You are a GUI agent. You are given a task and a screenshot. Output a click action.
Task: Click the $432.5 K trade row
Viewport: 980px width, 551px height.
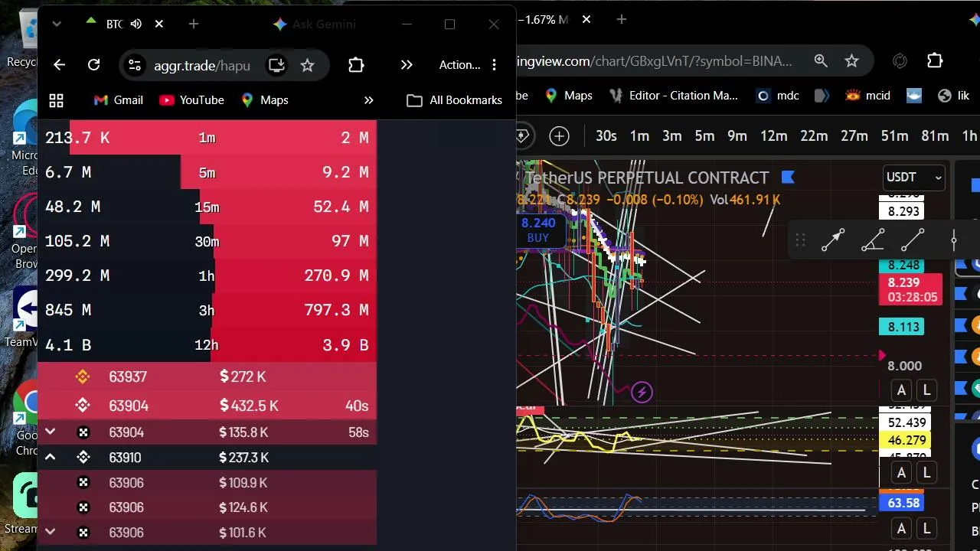(207, 406)
